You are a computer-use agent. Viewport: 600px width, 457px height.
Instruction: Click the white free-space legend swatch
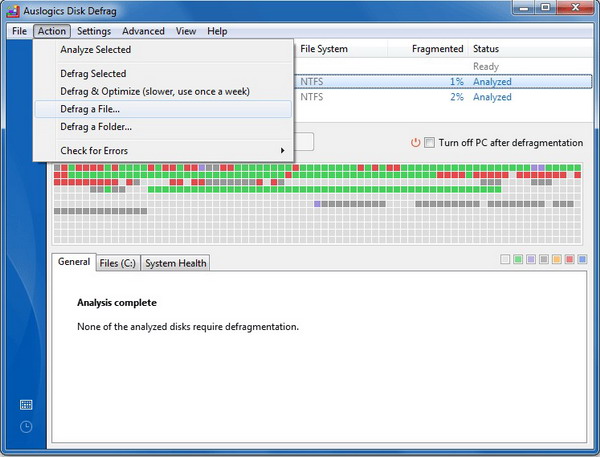click(x=505, y=260)
